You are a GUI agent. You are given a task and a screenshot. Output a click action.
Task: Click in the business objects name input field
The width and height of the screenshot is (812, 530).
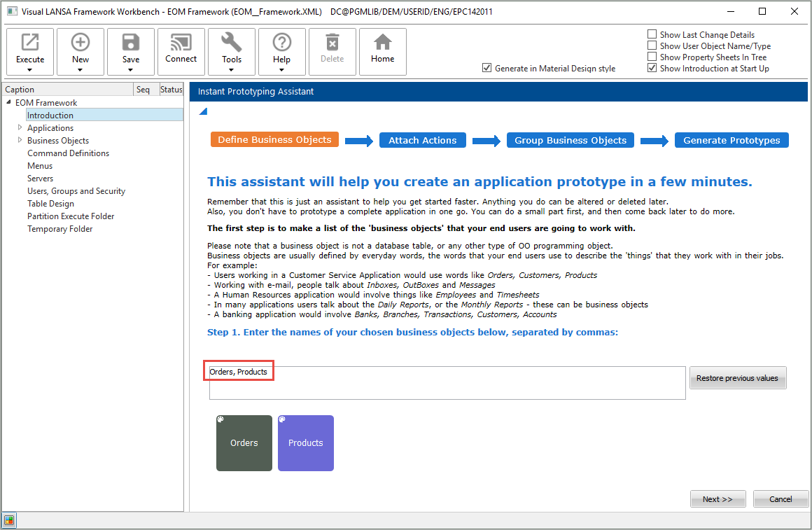[x=447, y=383]
